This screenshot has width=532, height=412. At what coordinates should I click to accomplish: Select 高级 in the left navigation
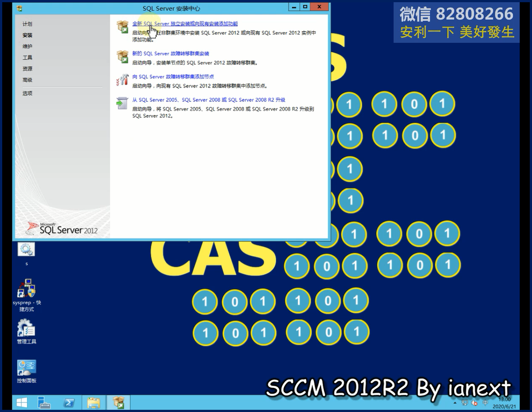click(x=27, y=80)
